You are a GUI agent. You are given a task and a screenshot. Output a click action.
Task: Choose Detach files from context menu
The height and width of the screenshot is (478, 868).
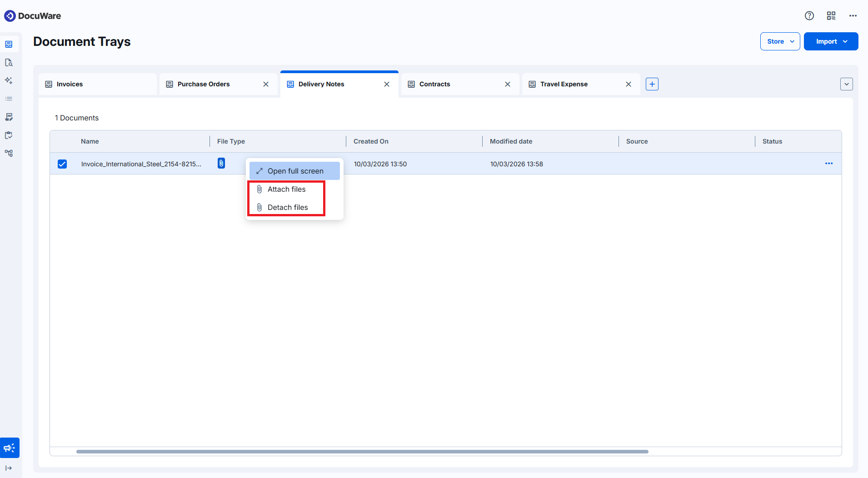click(294, 207)
